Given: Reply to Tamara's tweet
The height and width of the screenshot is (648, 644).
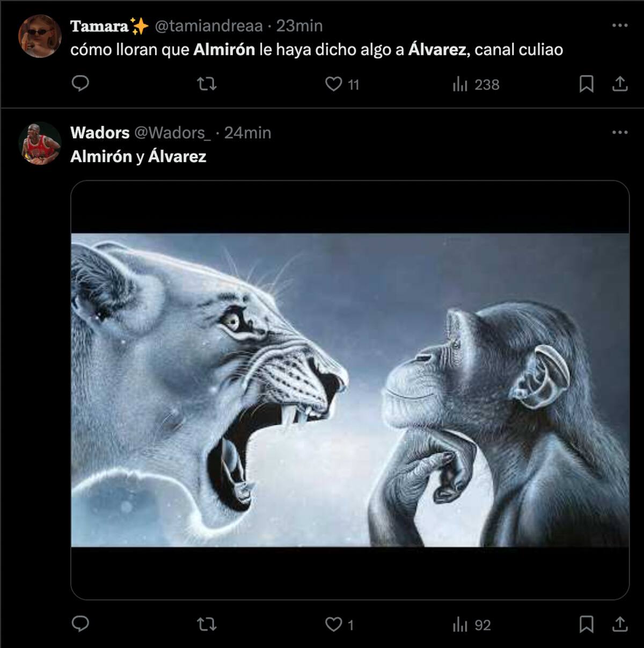Looking at the screenshot, I should click(x=80, y=84).
